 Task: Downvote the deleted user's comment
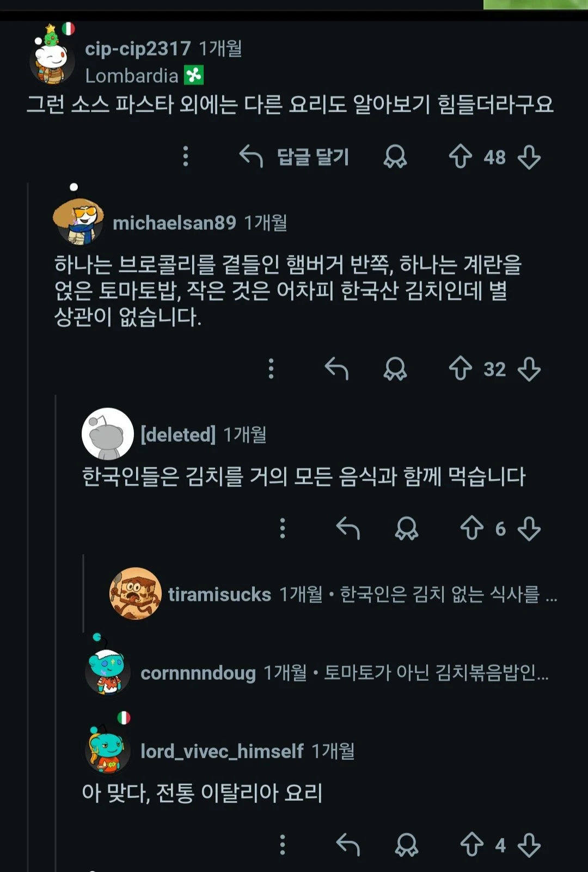[529, 528]
